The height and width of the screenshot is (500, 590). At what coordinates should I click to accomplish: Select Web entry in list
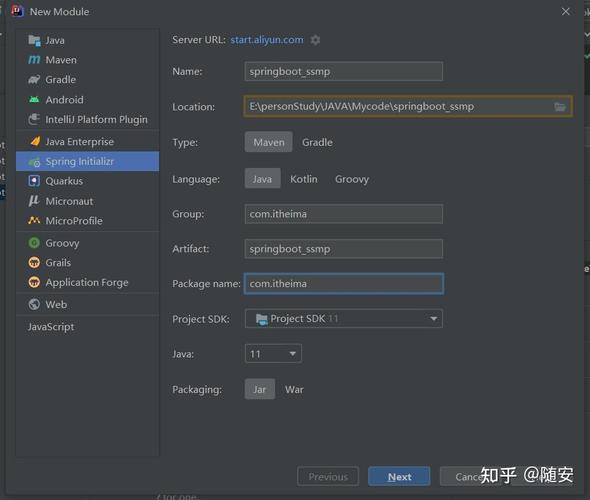click(x=88, y=304)
